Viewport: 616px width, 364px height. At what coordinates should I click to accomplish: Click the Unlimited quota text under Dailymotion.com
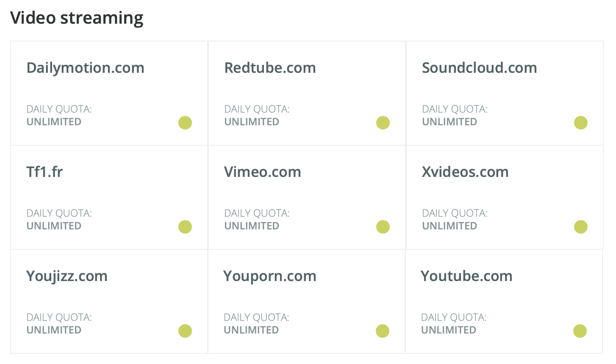click(x=54, y=122)
